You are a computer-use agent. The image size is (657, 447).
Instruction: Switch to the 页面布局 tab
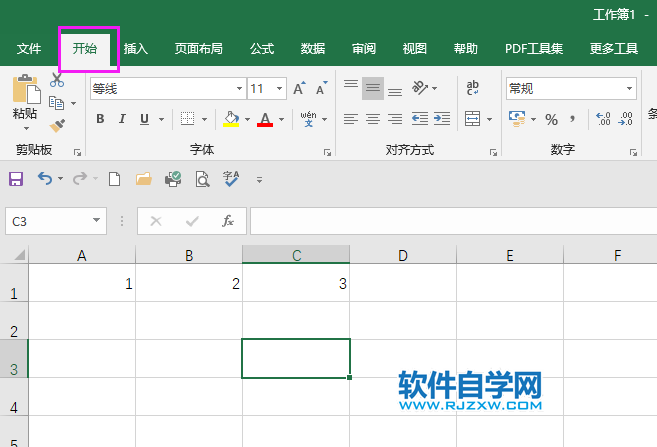pos(199,49)
